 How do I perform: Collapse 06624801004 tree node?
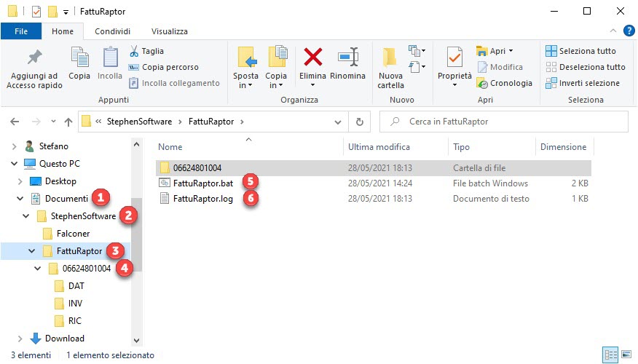point(37,269)
